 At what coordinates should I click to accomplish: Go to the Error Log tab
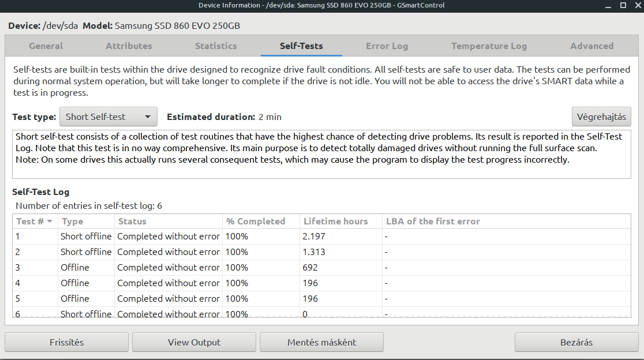click(387, 46)
